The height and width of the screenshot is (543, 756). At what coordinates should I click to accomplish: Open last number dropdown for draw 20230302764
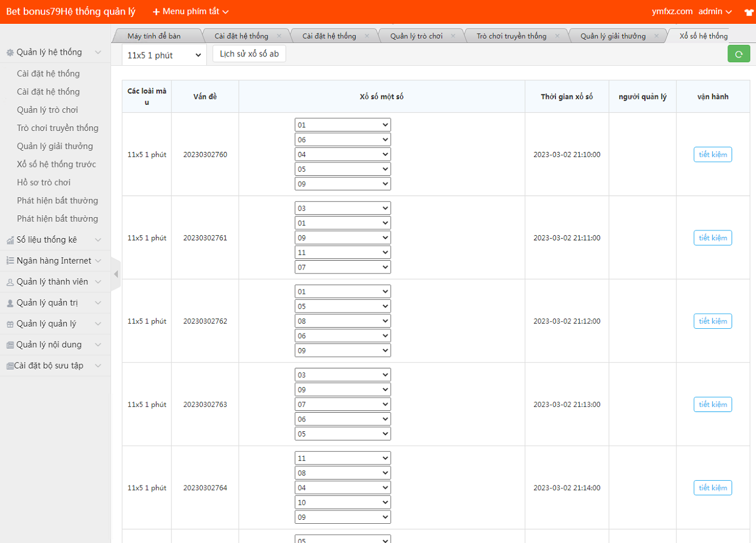(343, 517)
